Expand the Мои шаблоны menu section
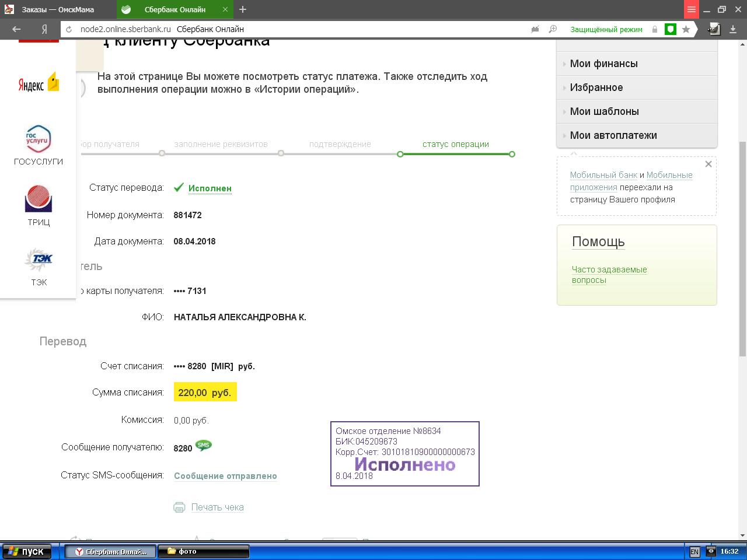This screenshot has height=560, width=747. [637, 111]
